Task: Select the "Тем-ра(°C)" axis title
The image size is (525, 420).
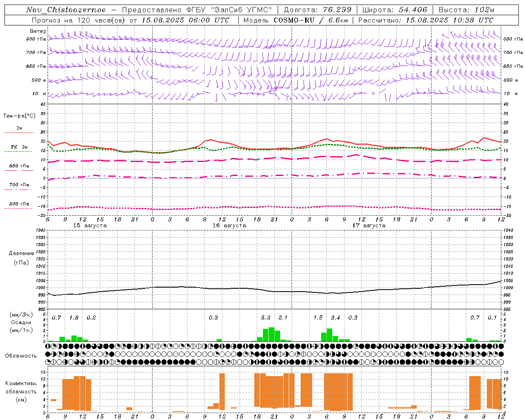Action: [19, 116]
